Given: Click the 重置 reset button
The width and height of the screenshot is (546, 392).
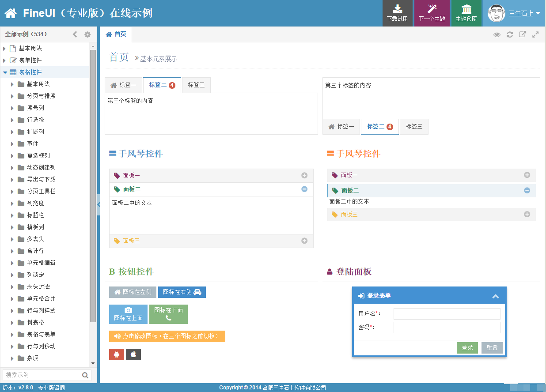Looking at the screenshot, I should pyautogui.click(x=492, y=348).
